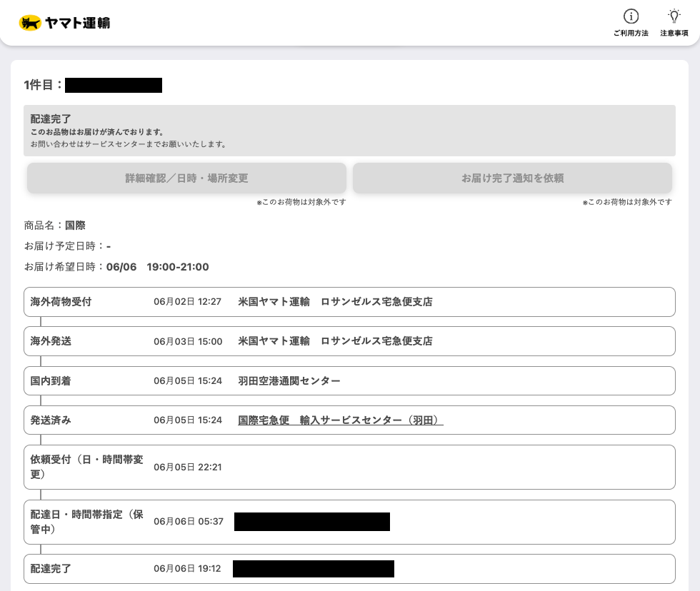The width and height of the screenshot is (700, 591).
Task: Click the お届け予定日時 line
Action: coord(67,246)
